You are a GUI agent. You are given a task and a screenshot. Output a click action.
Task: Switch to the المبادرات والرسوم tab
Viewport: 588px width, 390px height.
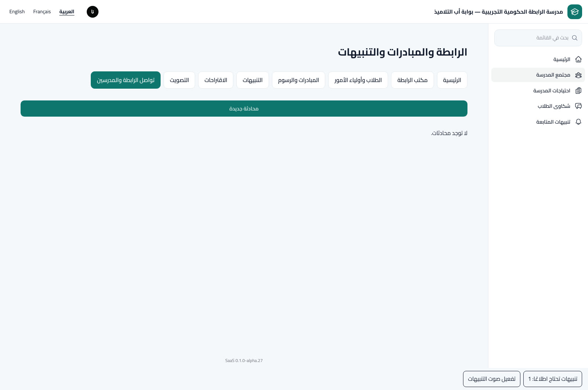(298, 80)
